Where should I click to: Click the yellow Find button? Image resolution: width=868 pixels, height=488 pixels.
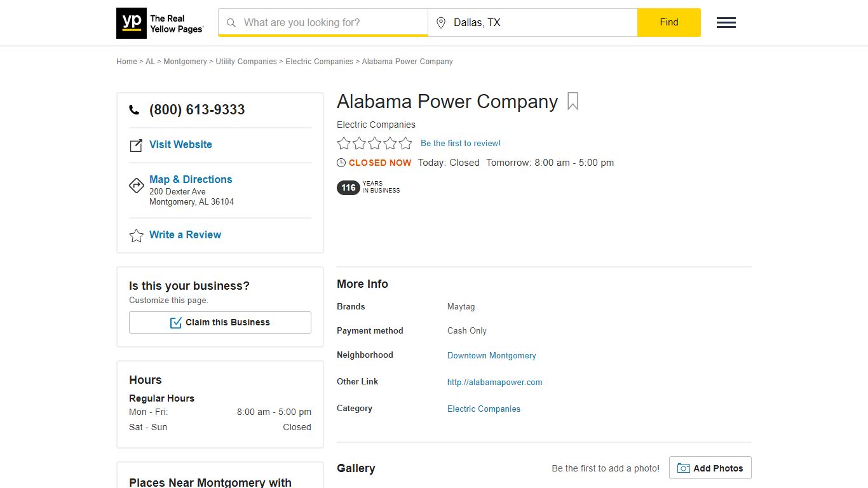(669, 22)
